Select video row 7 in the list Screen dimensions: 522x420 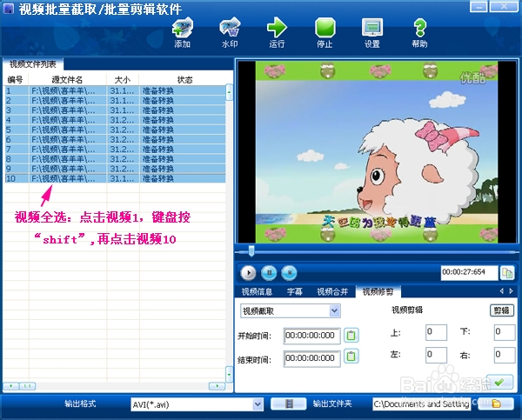pyautogui.click(x=115, y=149)
